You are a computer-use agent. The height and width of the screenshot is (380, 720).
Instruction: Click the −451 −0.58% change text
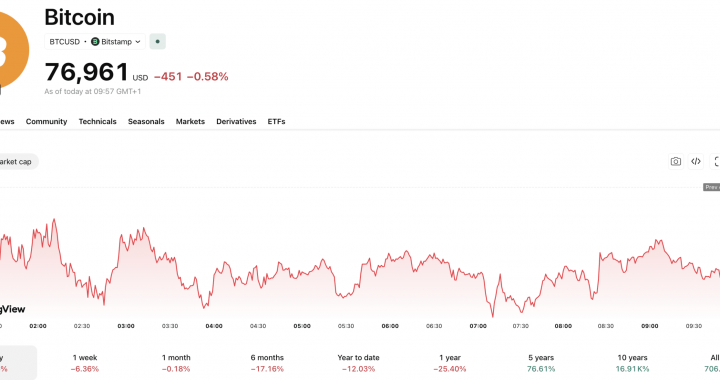(x=191, y=77)
